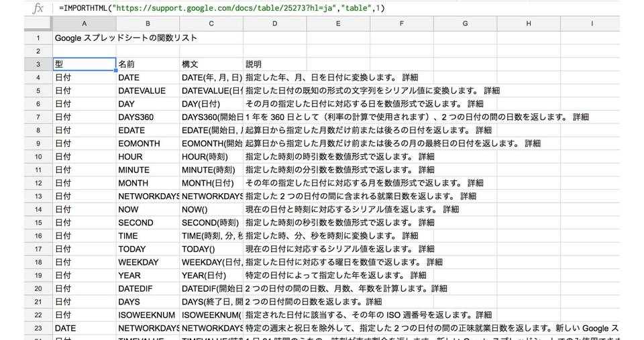Click cell 'EOMONTH' in column B
Image resolution: width=644 pixels, height=340 pixels.
click(x=148, y=144)
